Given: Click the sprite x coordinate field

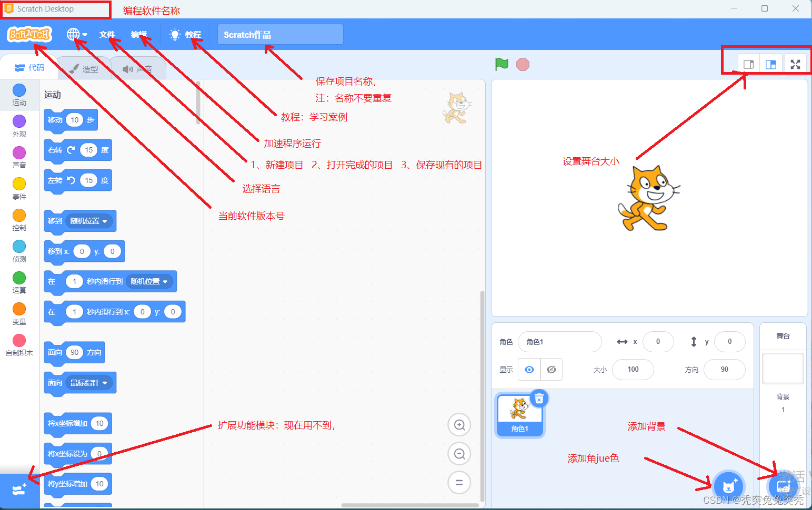Looking at the screenshot, I should coord(658,342).
